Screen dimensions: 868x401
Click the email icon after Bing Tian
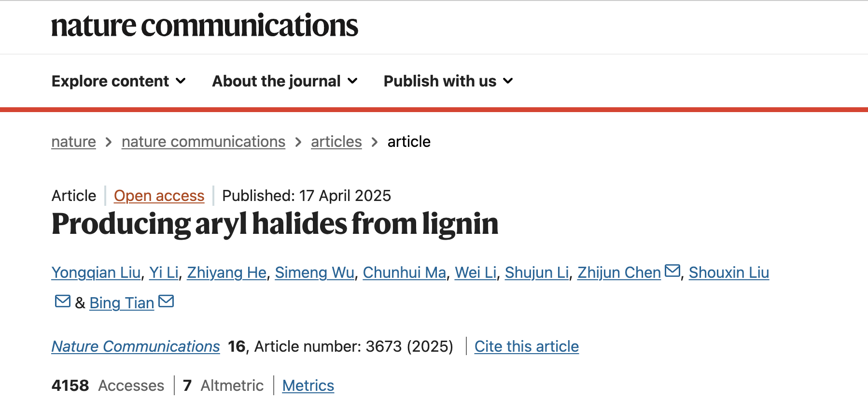pos(166,301)
